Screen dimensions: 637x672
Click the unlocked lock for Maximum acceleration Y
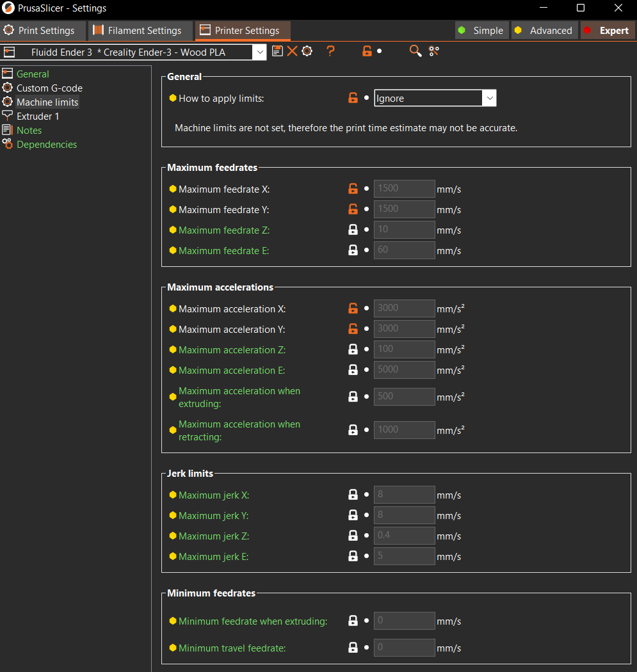(353, 329)
